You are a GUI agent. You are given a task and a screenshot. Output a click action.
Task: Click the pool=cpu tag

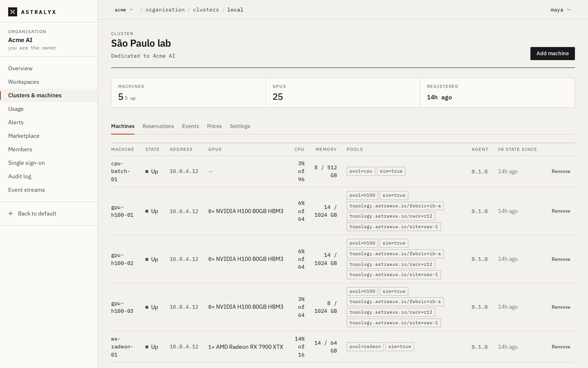pos(361,171)
